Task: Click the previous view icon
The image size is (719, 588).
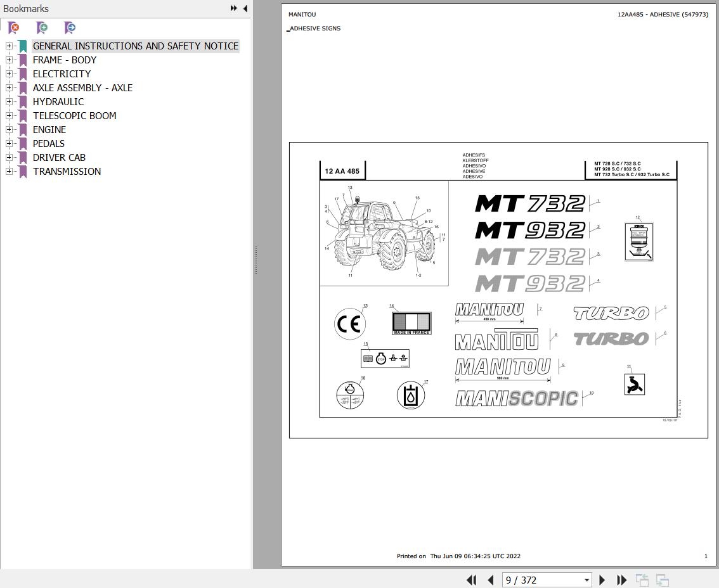Action: pyautogui.click(x=642, y=580)
